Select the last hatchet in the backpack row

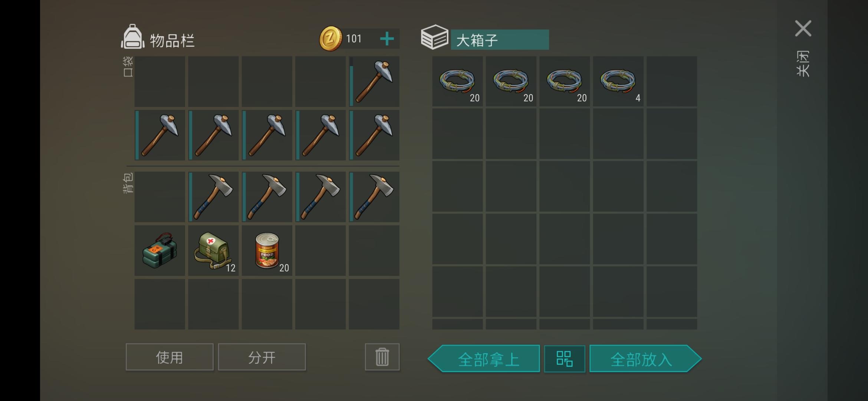pyautogui.click(x=374, y=197)
